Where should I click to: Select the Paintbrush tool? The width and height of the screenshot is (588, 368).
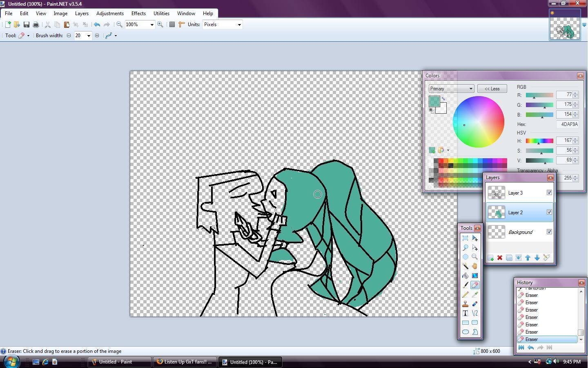(465, 285)
